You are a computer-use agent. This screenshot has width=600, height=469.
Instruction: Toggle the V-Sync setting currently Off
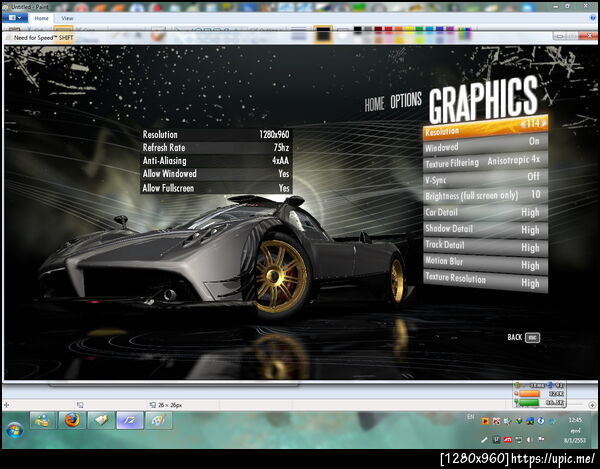pyautogui.click(x=486, y=178)
